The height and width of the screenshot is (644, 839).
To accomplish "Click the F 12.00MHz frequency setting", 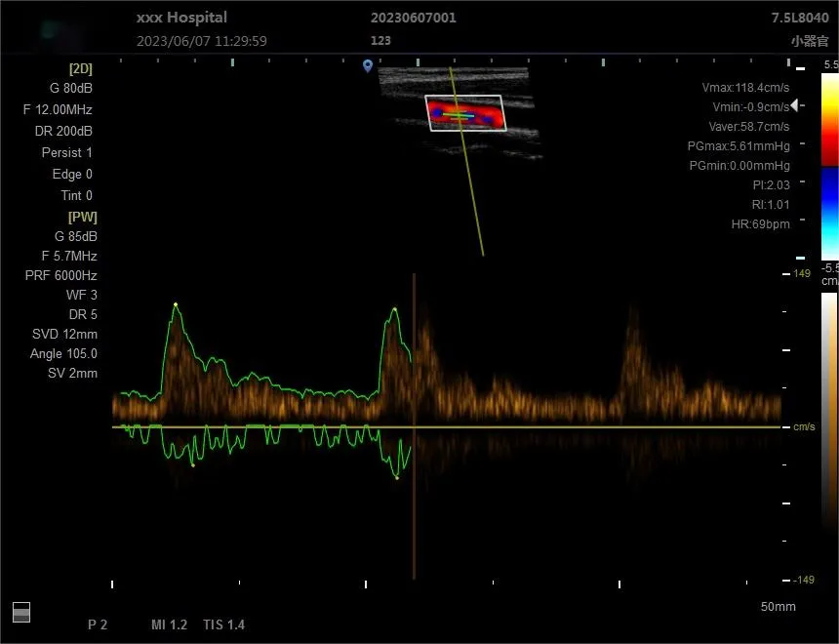I will (x=58, y=109).
